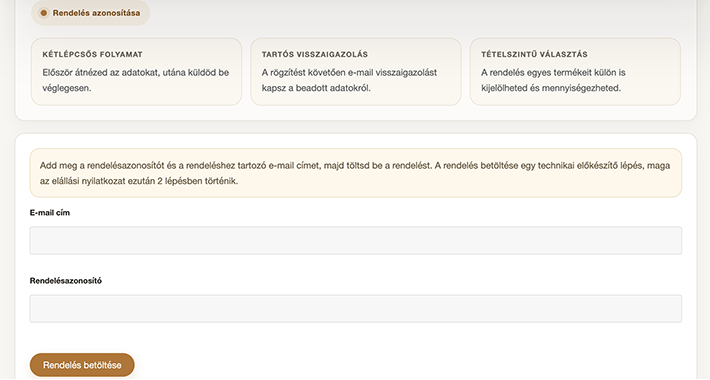Click the TÉTELSZINTŰ VÁLASZTÁS card heading
The width and height of the screenshot is (710, 380).
tap(534, 54)
